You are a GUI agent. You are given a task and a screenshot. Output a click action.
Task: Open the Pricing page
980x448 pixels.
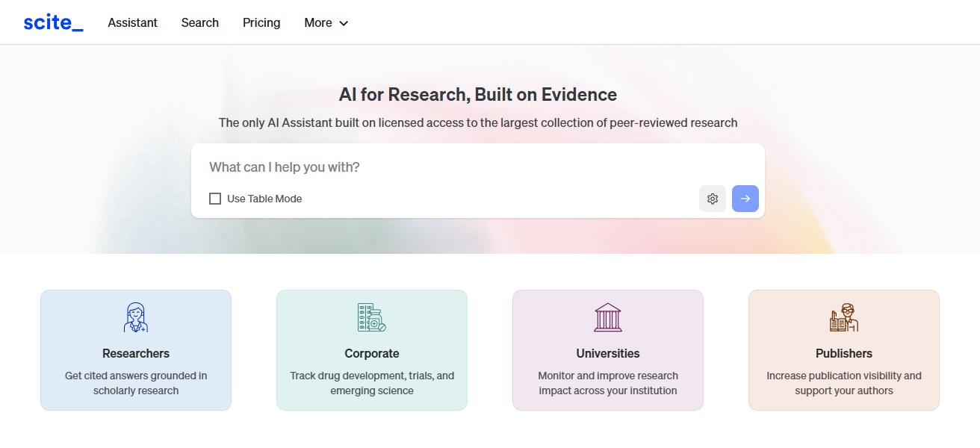[261, 22]
